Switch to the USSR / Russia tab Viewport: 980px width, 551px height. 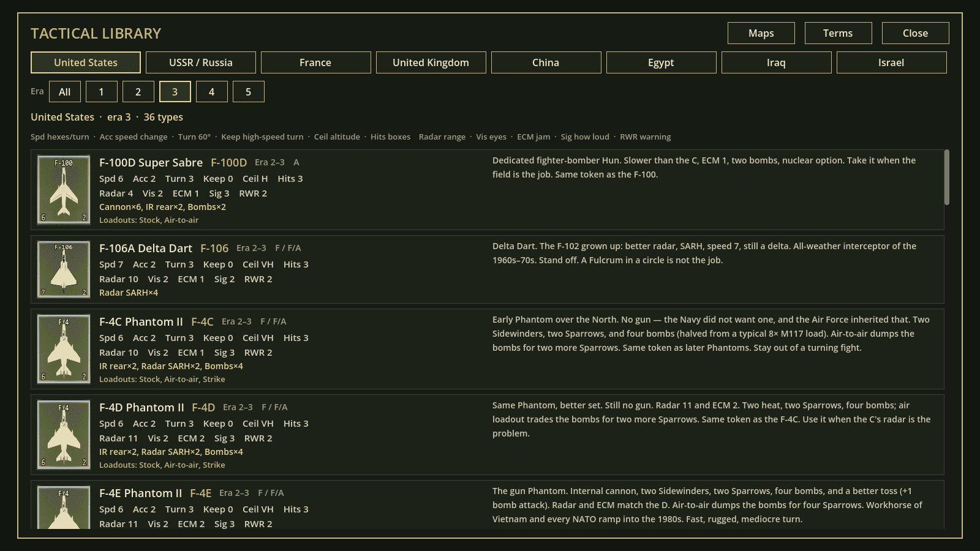[201, 62]
